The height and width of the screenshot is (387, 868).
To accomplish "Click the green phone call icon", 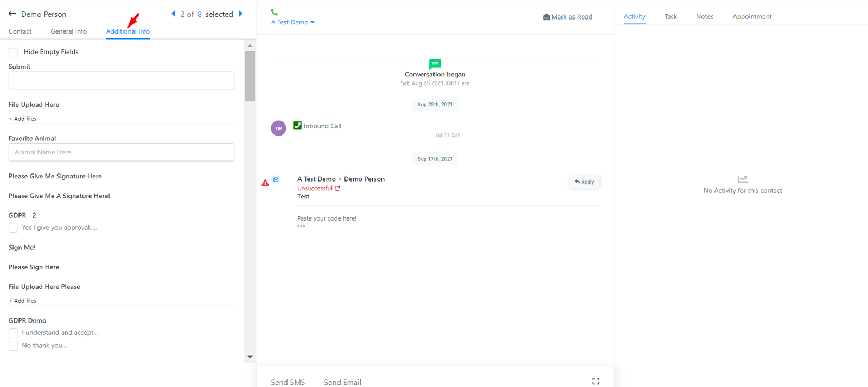I will point(275,12).
